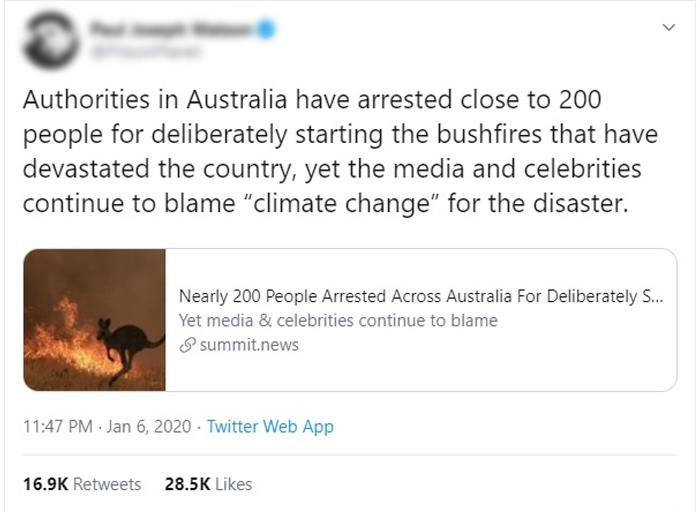Image resolution: width=700 pixels, height=512 pixels.
Task: Click the 16.9K retweet count number
Action: (46, 484)
